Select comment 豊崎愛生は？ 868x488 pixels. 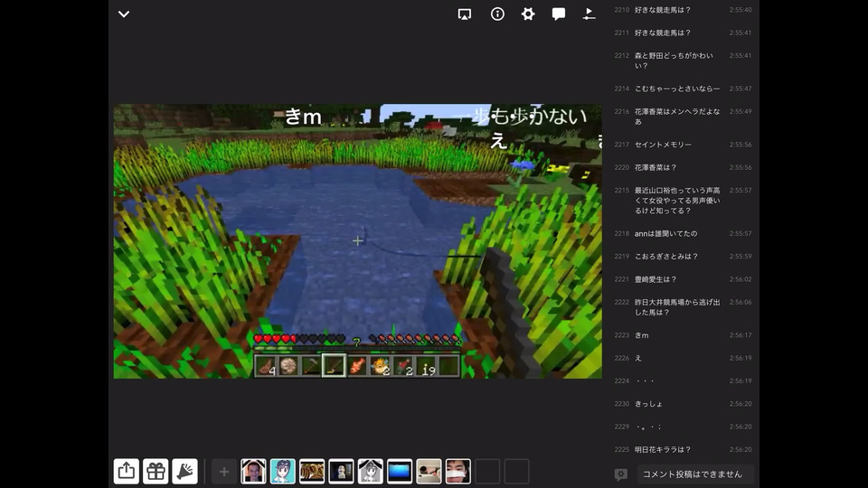(684, 279)
